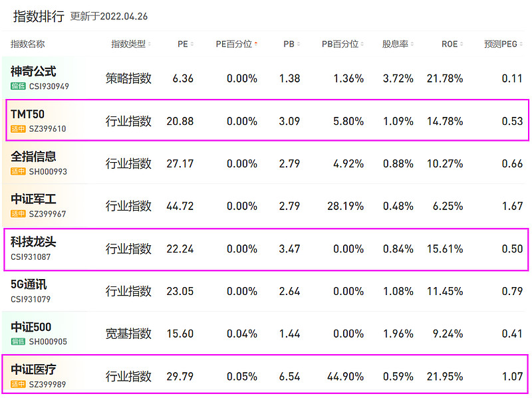
Task: Click the 偏低 badge under 神奇公式
Action: 18,86
